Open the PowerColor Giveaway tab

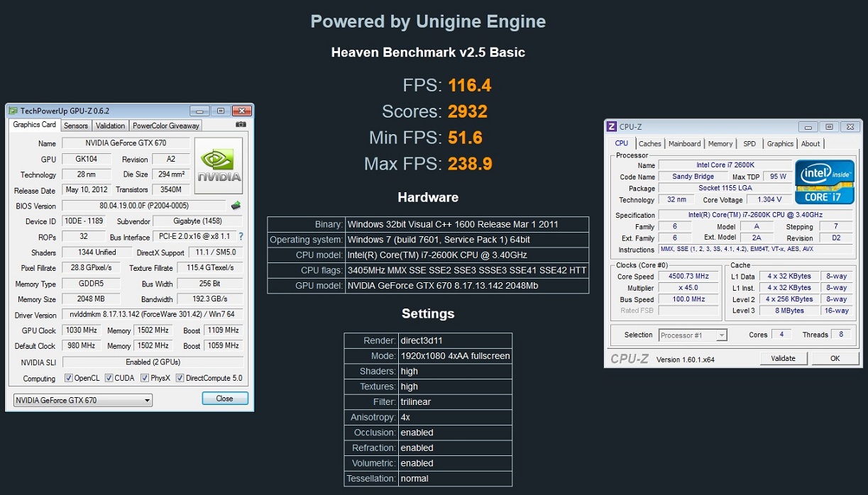tap(166, 126)
